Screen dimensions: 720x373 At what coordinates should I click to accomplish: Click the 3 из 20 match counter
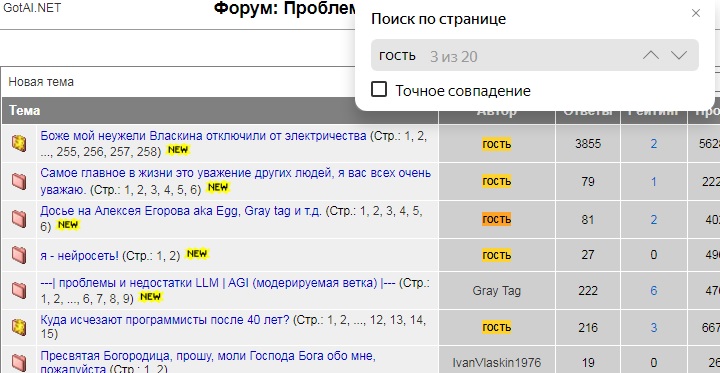point(453,57)
